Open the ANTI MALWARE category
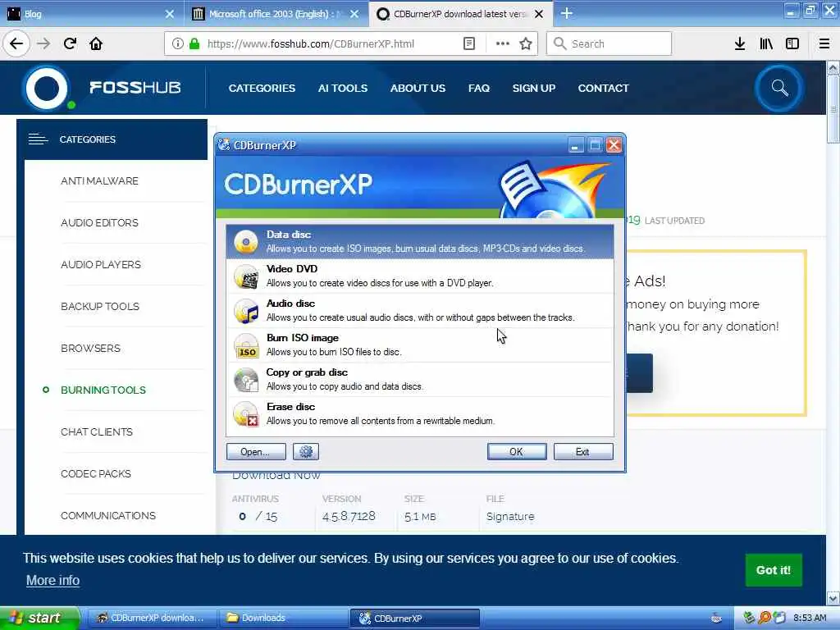 click(x=99, y=181)
